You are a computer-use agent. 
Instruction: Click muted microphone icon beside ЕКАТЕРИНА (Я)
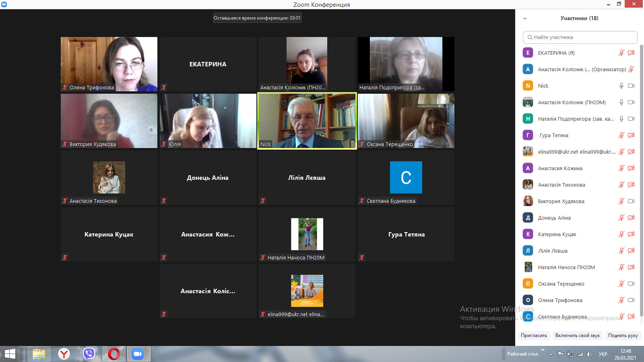click(621, 53)
